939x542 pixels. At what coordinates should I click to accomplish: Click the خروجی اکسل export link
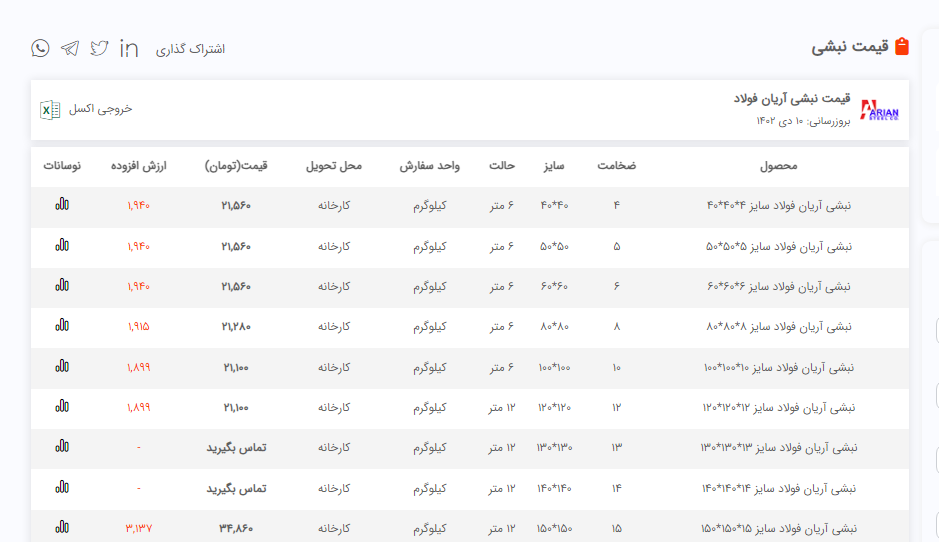coord(100,109)
